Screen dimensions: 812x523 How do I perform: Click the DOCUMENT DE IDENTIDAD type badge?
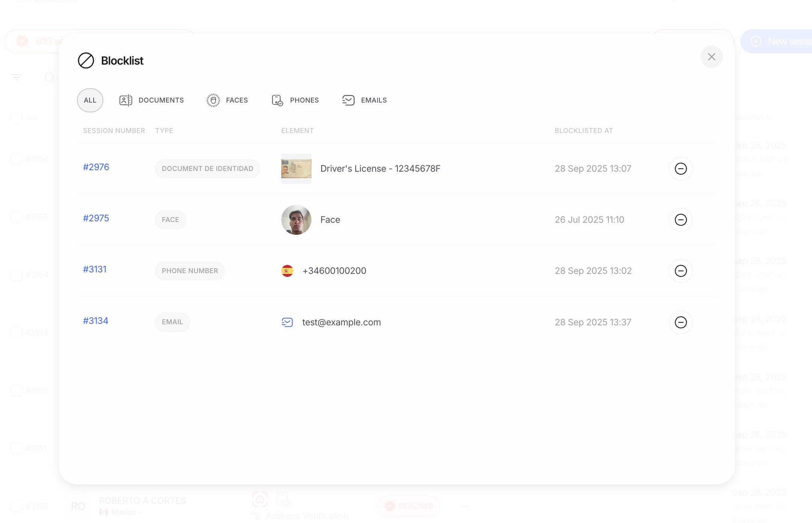coord(208,169)
